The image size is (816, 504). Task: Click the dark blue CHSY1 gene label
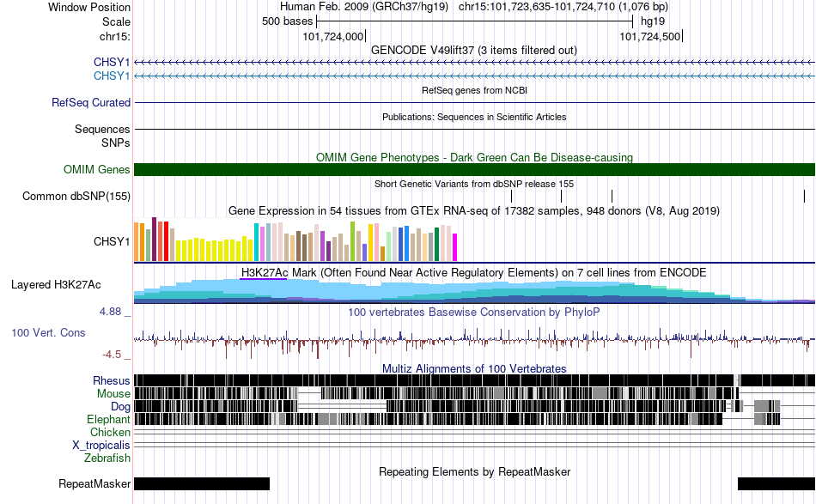112,63
